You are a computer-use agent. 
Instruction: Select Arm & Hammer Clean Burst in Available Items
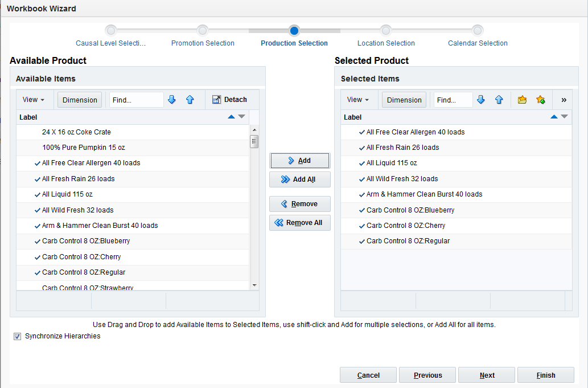pyautogui.click(x=133, y=226)
